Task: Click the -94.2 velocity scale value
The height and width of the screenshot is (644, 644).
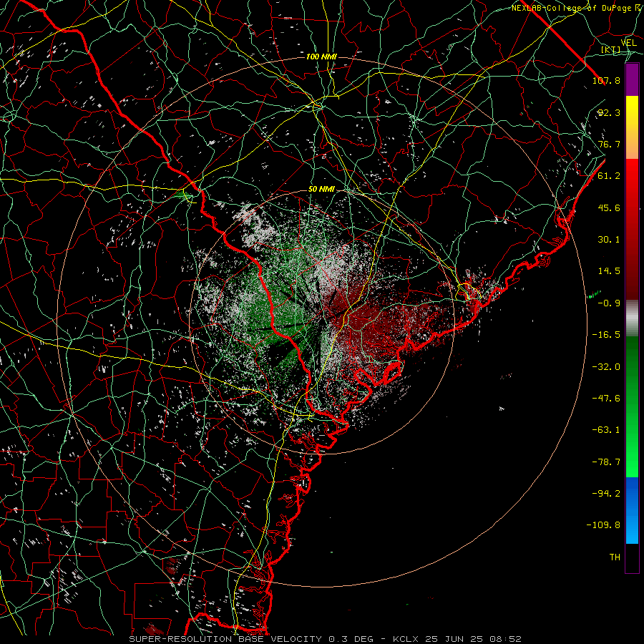Action: coord(606,494)
